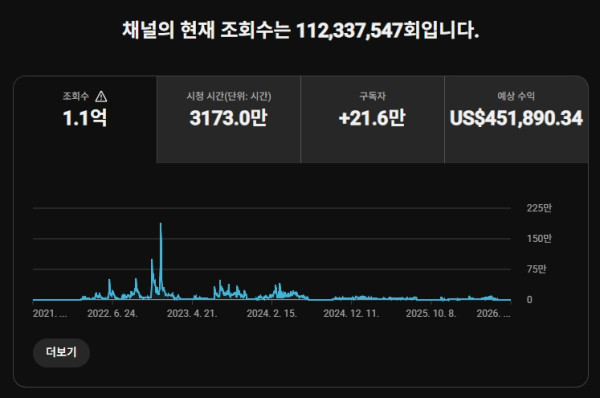
Task: Click the 75만 y-axis label
Action: click(x=536, y=269)
